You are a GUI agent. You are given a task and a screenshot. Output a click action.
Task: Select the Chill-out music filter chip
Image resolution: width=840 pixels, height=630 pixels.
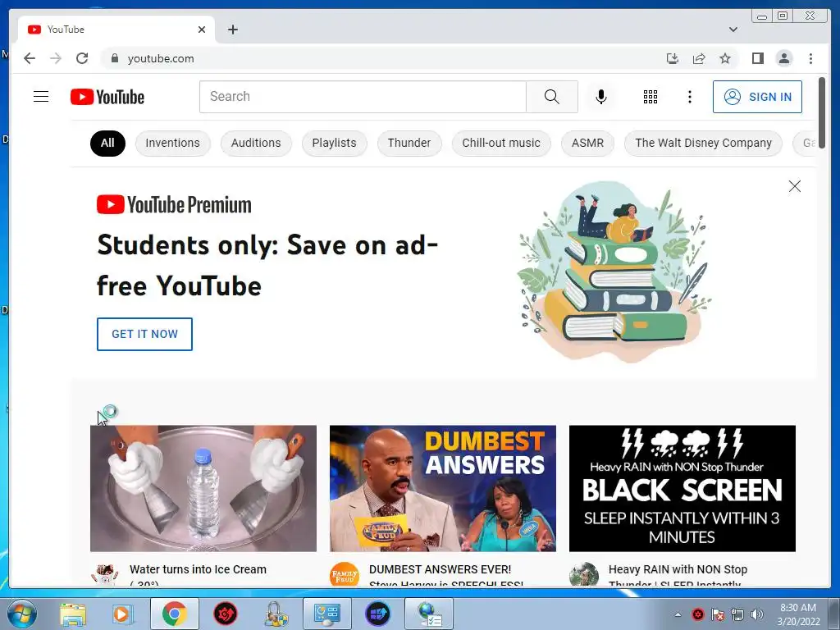point(501,143)
